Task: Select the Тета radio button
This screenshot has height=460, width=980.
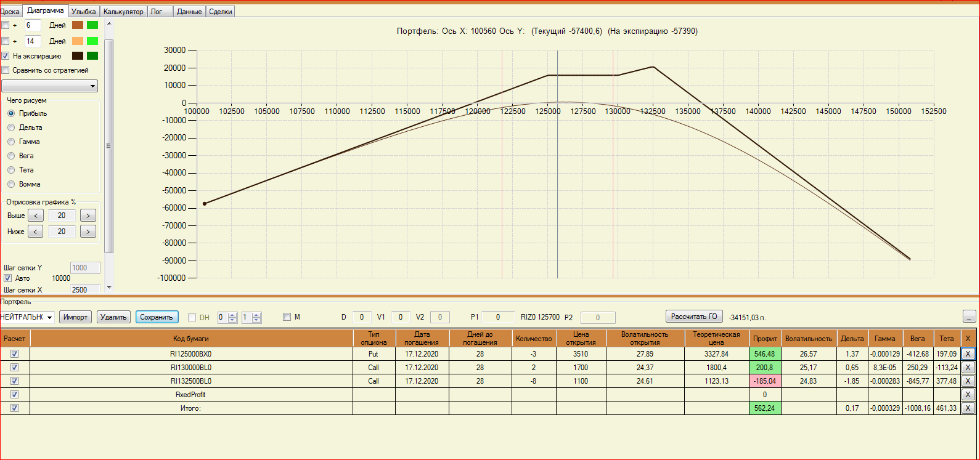Action: tap(11, 170)
